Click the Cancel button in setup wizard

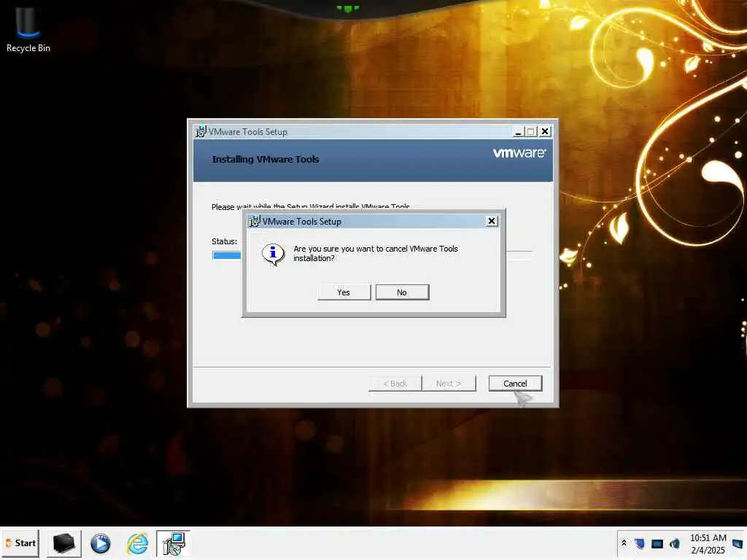pos(515,384)
